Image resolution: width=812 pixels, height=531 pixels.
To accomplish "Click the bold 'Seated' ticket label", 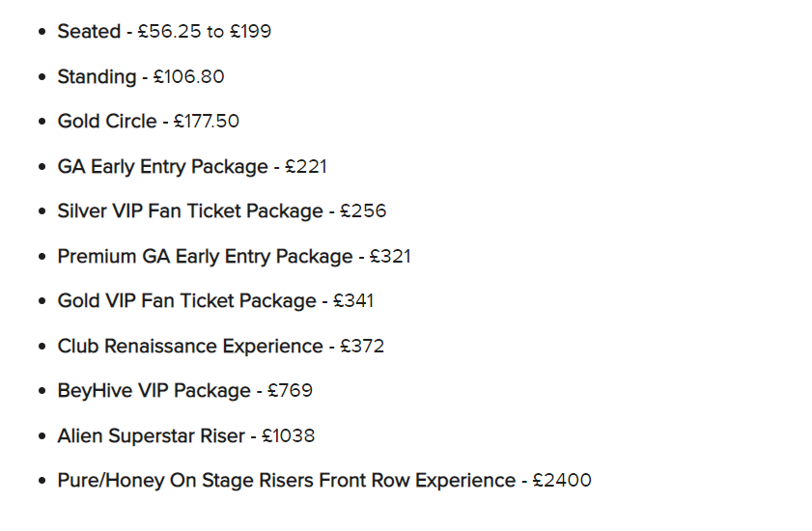I will (89, 32).
